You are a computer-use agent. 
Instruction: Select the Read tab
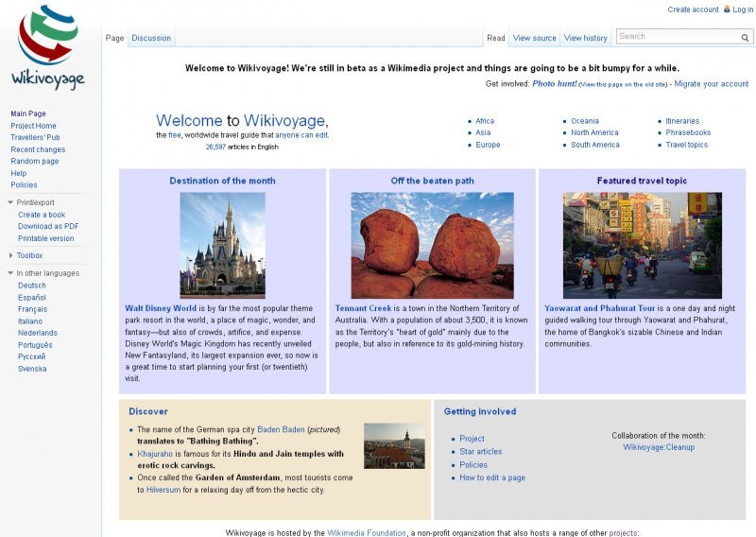(495, 38)
